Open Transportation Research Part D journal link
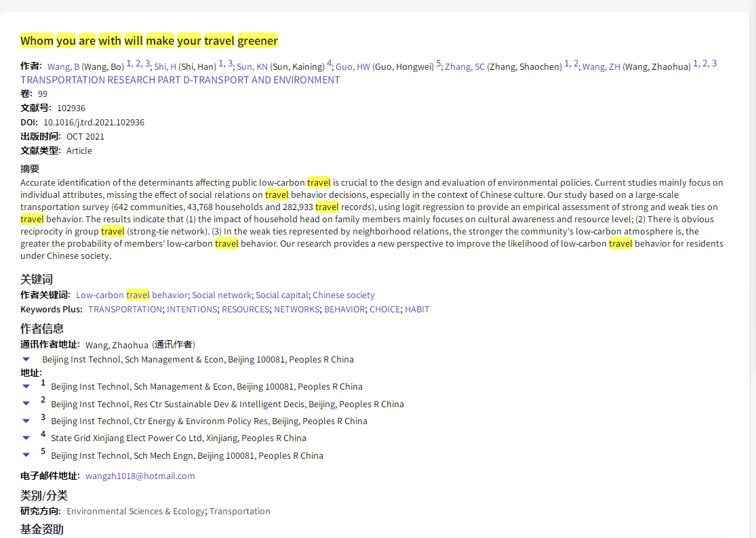The width and height of the screenshot is (756, 538). coord(180,80)
